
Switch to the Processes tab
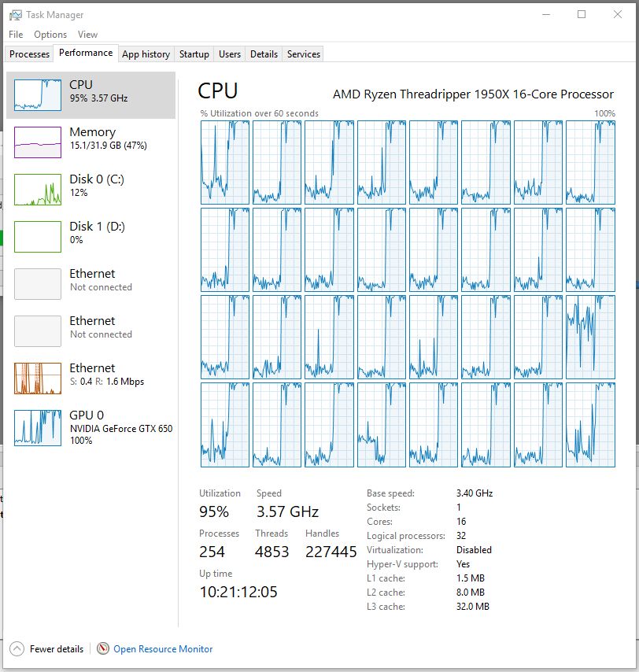point(30,54)
